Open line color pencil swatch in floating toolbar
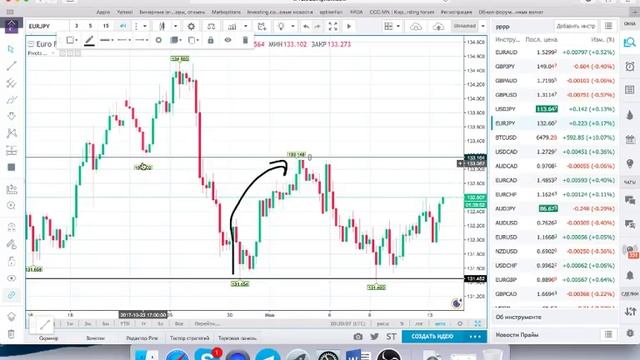The width and height of the screenshot is (640, 360). (89, 40)
